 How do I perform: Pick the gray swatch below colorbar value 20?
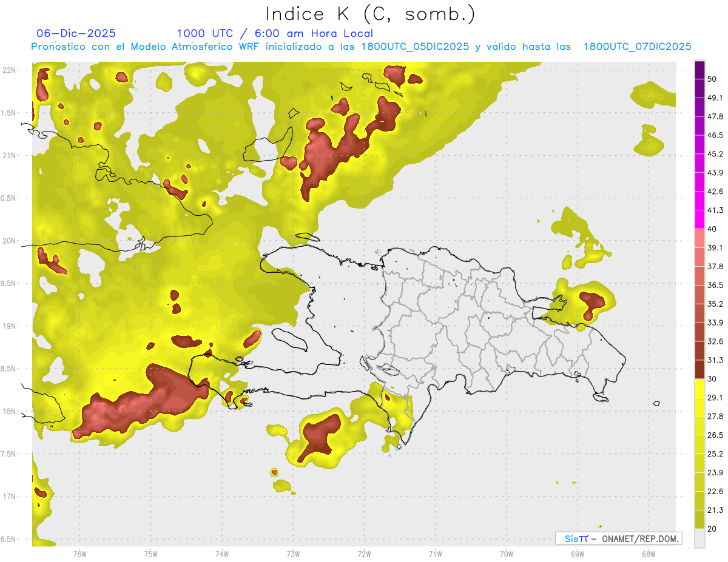click(x=699, y=538)
